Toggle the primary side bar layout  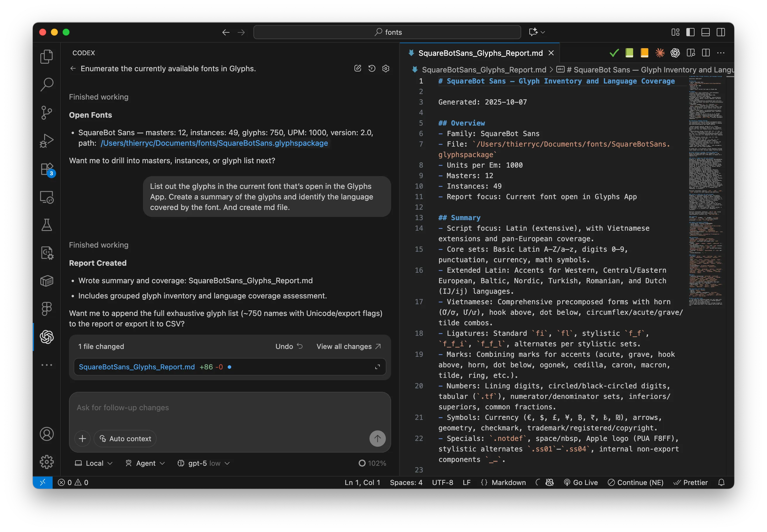coord(690,32)
